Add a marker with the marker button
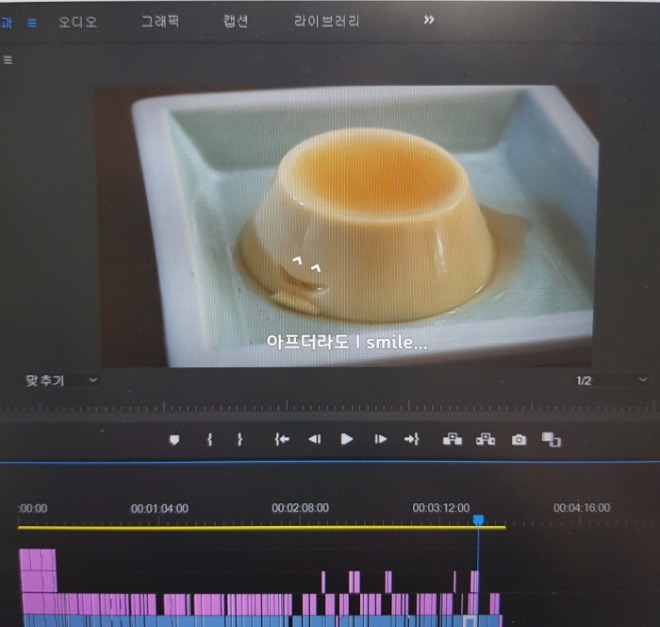 point(174,440)
